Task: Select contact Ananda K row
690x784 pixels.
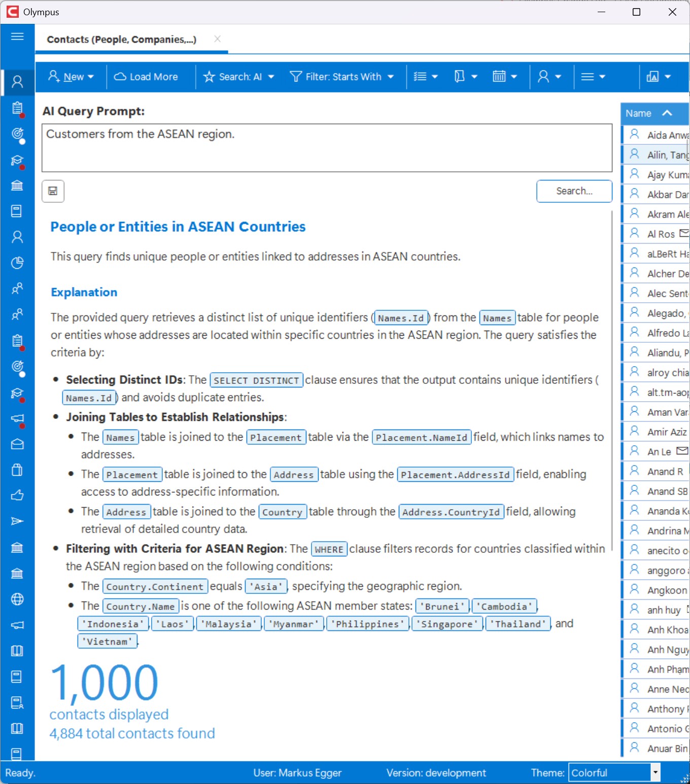Action: coord(655,511)
